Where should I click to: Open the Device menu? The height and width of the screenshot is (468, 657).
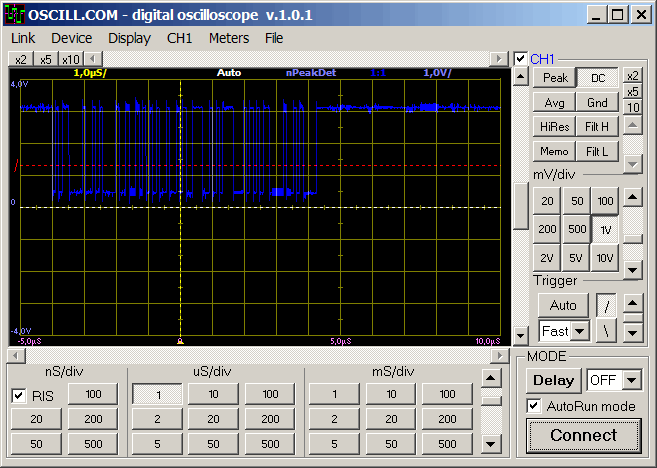tap(71, 38)
